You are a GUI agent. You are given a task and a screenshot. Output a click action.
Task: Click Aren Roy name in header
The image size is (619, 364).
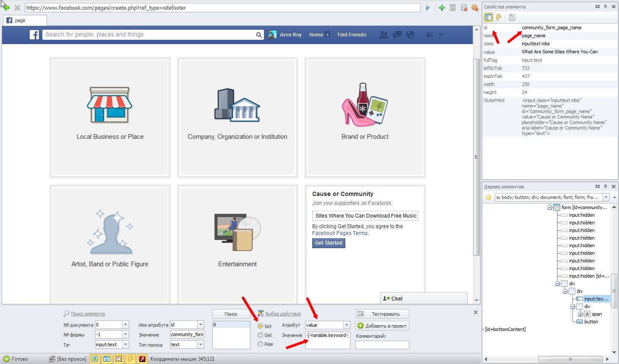tap(291, 35)
